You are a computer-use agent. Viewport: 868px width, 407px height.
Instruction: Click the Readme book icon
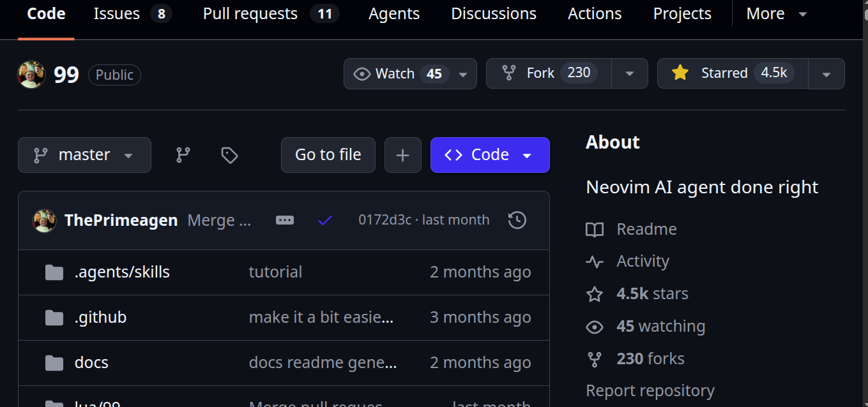pyautogui.click(x=595, y=230)
